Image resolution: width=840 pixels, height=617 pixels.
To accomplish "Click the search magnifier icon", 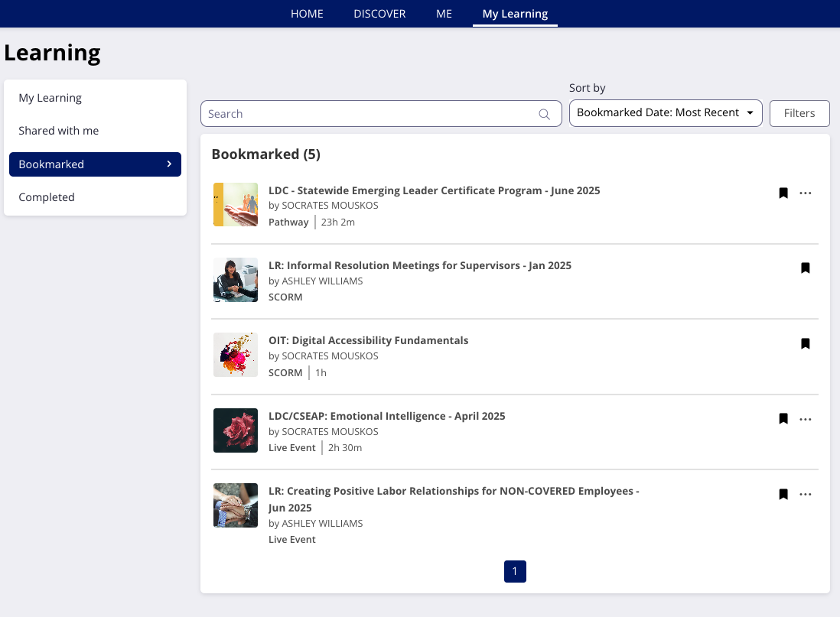I will (x=544, y=114).
